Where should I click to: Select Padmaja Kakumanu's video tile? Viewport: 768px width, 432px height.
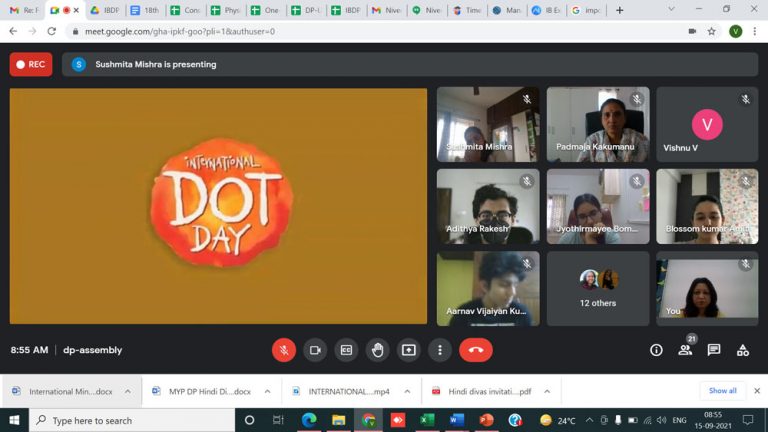point(598,124)
